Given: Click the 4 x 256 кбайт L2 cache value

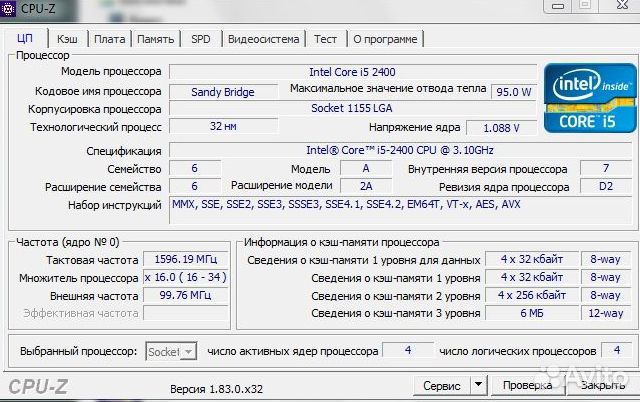Looking at the screenshot, I should [x=532, y=295].
